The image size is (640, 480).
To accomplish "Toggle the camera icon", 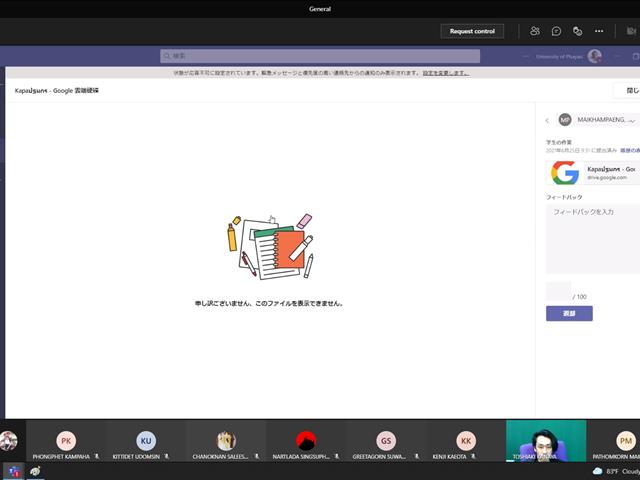I will coord(631,31).
